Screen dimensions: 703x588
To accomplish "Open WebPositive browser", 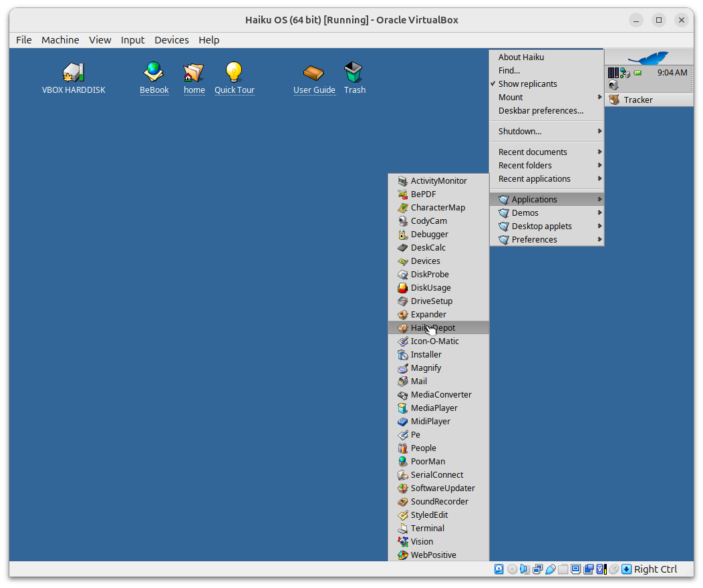I will [438, 555].
